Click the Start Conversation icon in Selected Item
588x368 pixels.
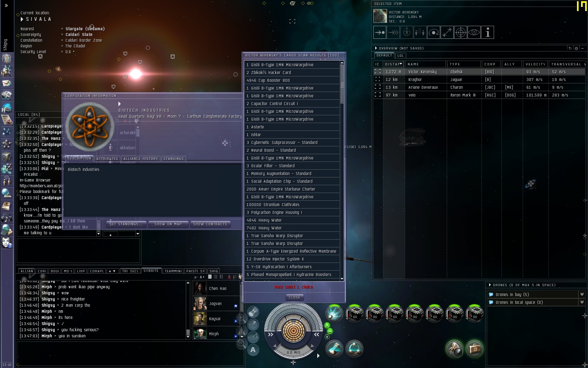click(420, 32)
